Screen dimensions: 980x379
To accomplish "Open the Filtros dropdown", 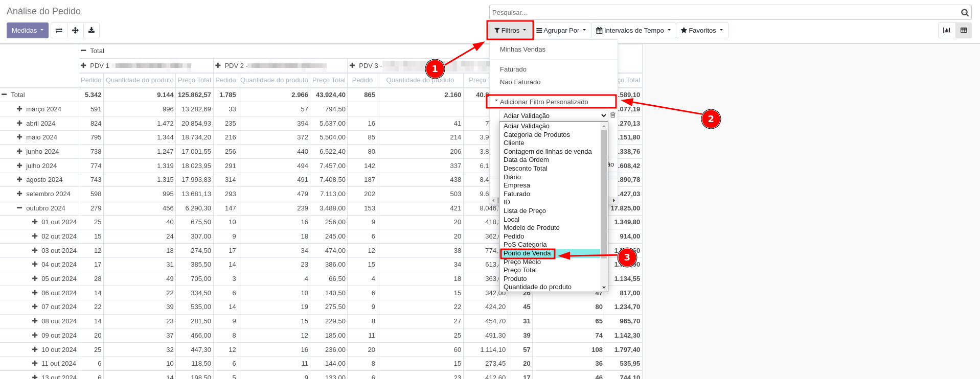I will tap(510, 31).
